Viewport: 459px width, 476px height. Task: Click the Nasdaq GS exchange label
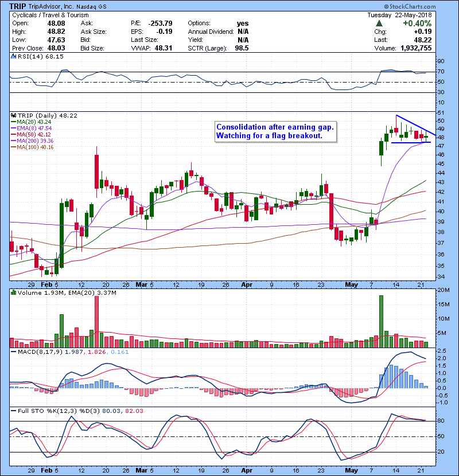coord(91,7)
